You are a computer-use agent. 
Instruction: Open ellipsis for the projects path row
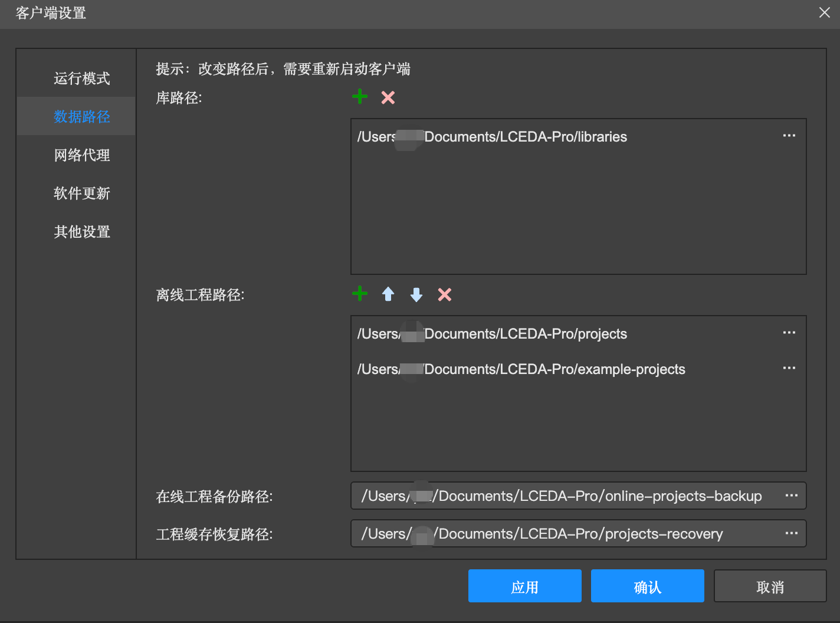789,333
